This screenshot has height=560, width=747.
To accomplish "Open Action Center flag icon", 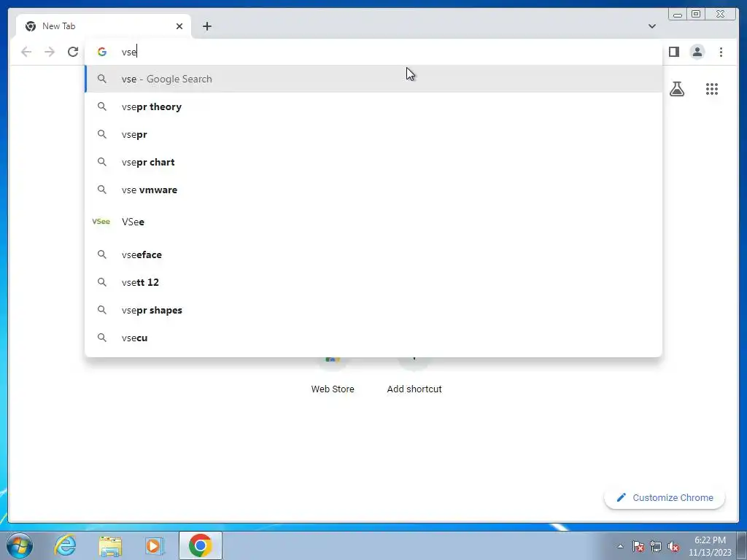I will pyautogui.click(x=638, y=546).
